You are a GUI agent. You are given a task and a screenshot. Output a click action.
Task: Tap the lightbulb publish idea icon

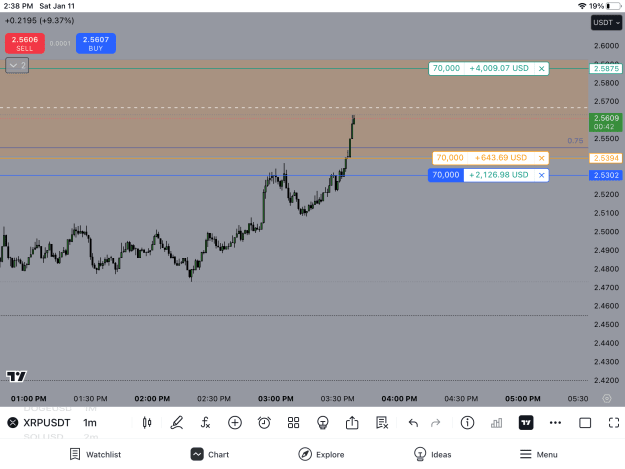click(x=322, y=423)
